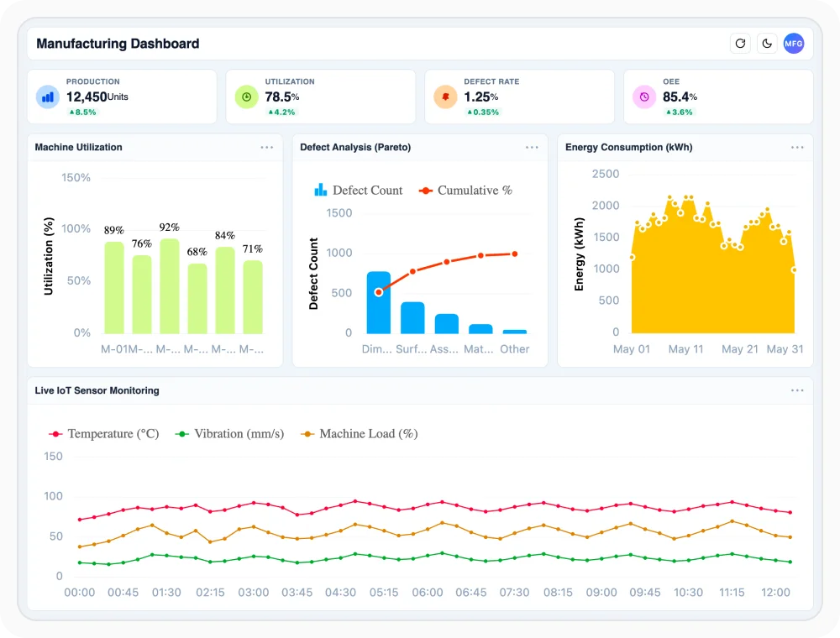Click the 06:00 time axis label
840x638 pixels.
coord(428,593)
